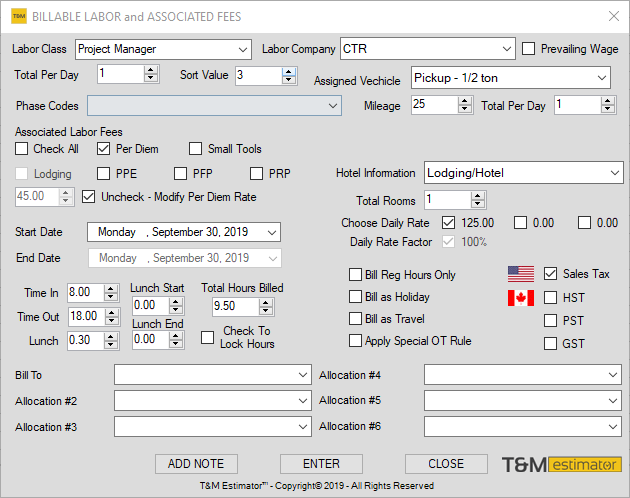Increase the Lunch Start value
Screen dimensions: 630x498
176,301
